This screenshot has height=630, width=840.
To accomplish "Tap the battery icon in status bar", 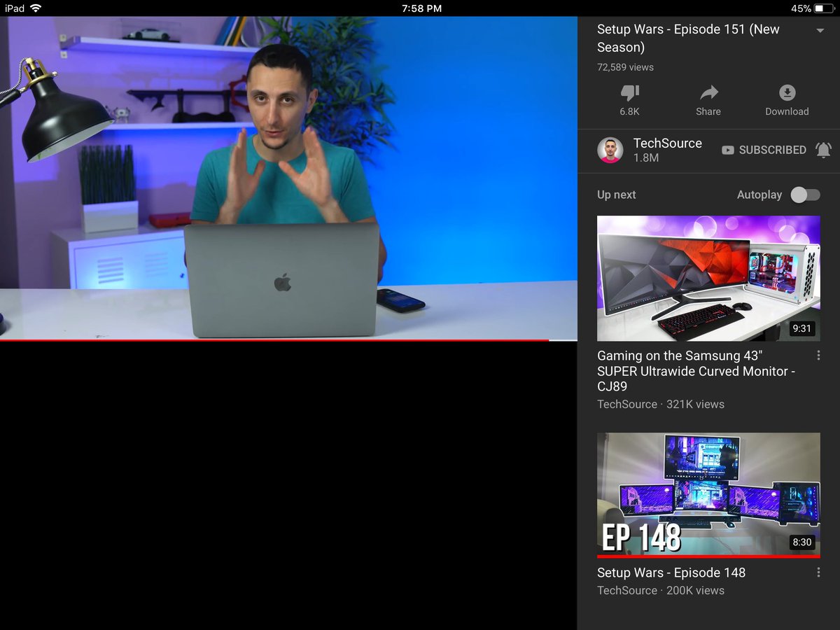I will click(825, 8).
